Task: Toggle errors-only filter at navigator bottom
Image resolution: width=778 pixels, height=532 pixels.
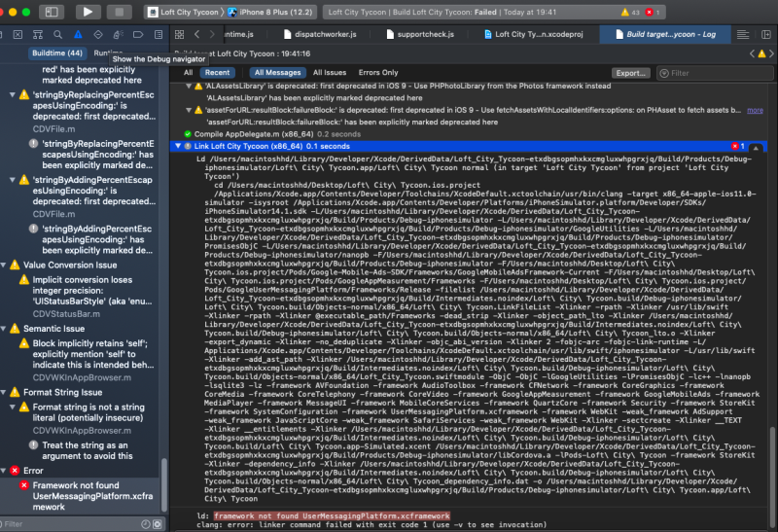Action: point(158,524)
